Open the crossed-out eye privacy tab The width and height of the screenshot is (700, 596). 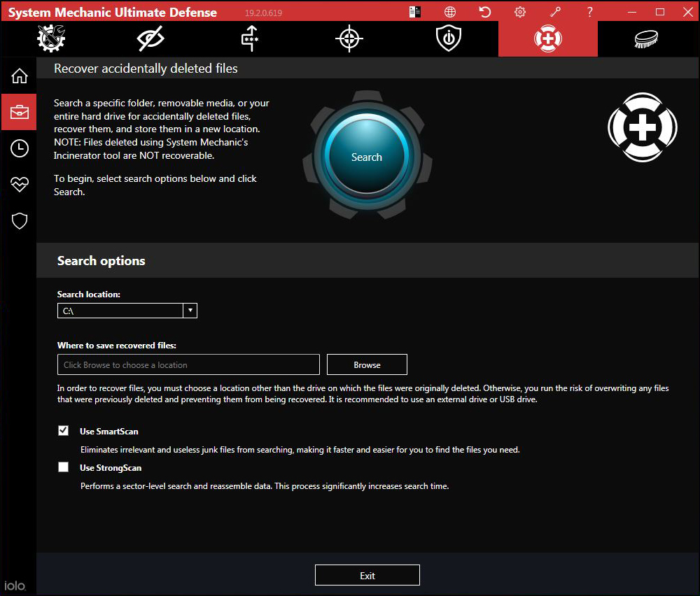pos(150,38)
